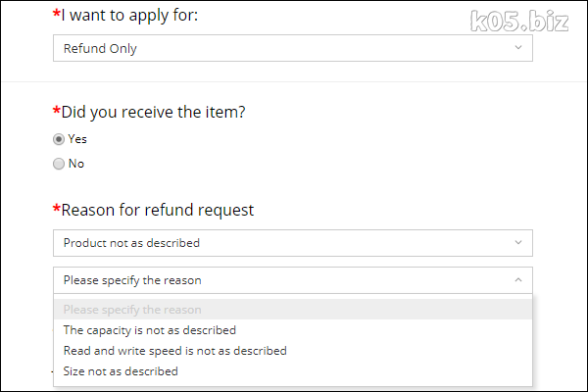Select the "No" radio button
The height and width of the screenshot is (392, 588).
[x=59, y=164]
